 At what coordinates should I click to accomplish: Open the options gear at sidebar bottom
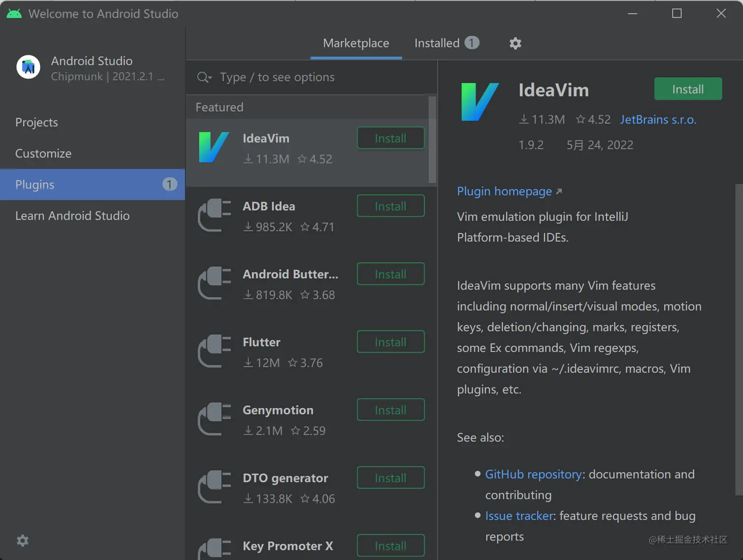(23, 540)
